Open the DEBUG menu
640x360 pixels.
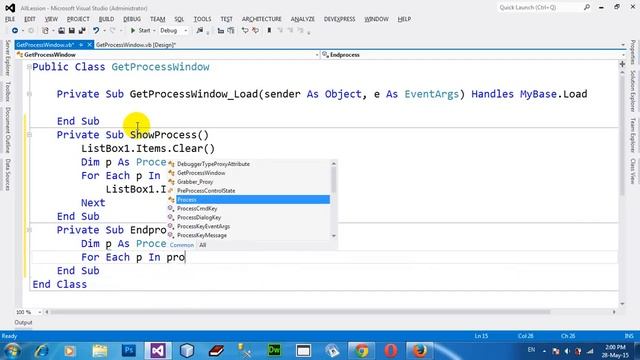point(132,19)
